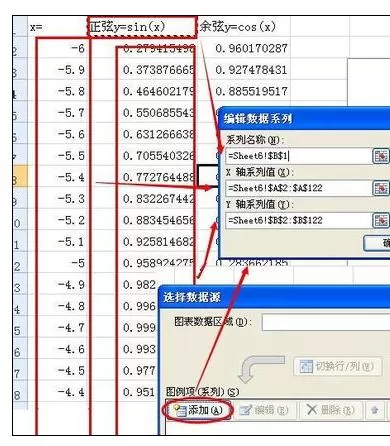Select cell with value 0.960170287
The height and width of the screenshot is (446, 390).
click(x=244, y=48)
